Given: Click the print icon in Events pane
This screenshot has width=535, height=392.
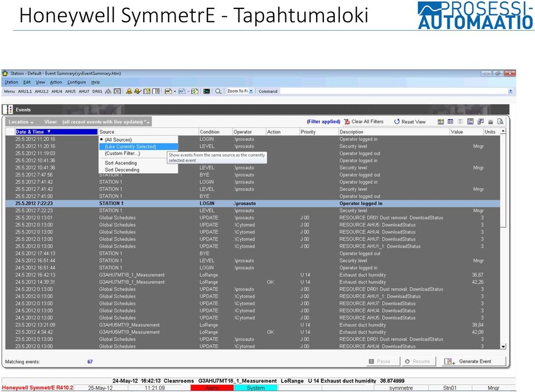Looking at the screenshot, I should (490, 122).
